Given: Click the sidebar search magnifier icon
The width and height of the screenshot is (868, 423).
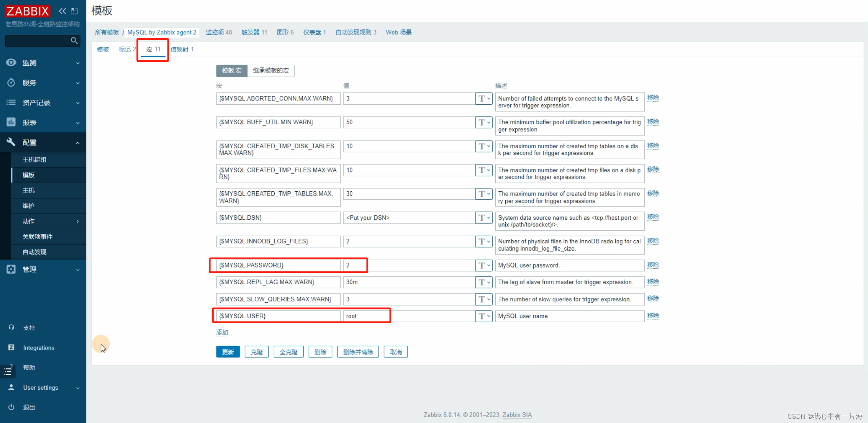Looking at the screenshot, I should click(74, 40).
